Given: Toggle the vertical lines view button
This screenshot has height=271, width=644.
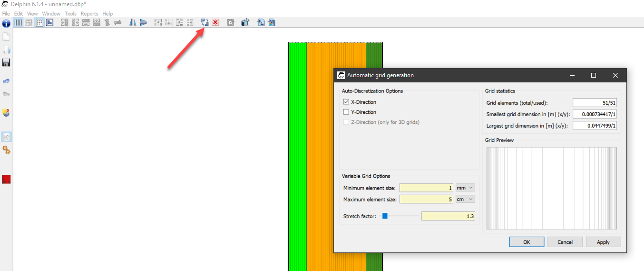Looking at the screenshot, I should [19, 22].
